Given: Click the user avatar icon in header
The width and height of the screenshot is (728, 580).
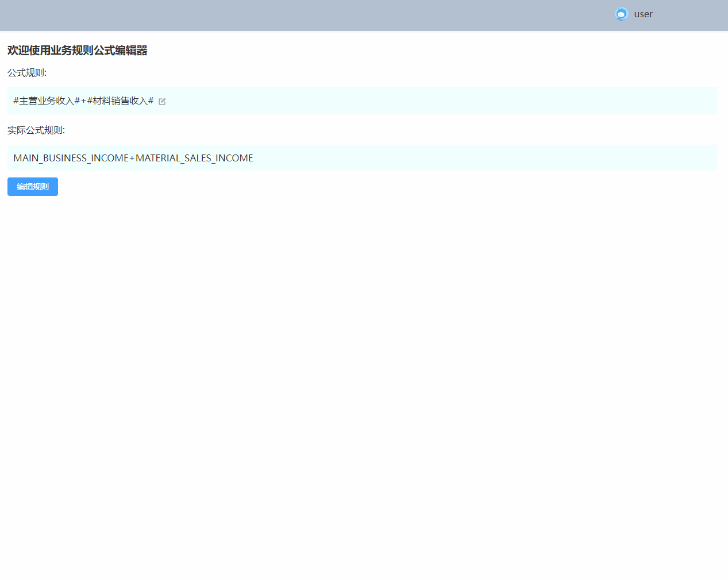Looking at the screenshot, I should 621,14.
